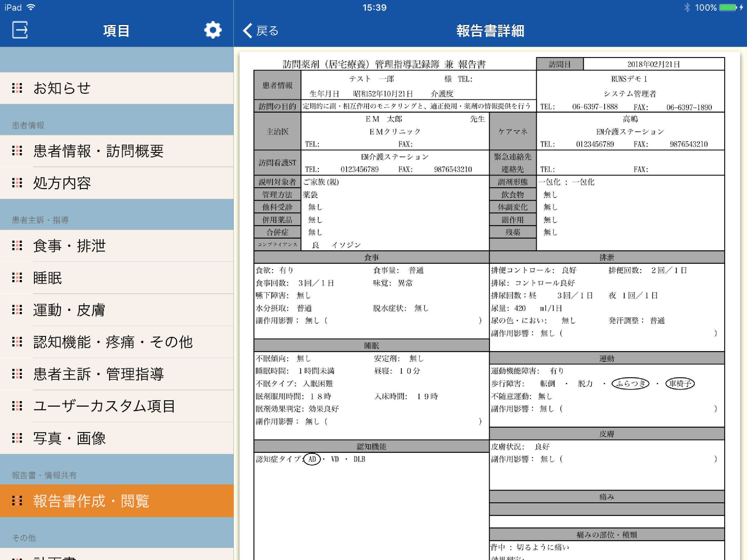Open 認知機能・疼痛・その他 section
The width and height of the screenshot is (747, 560).
pos(113,342)
